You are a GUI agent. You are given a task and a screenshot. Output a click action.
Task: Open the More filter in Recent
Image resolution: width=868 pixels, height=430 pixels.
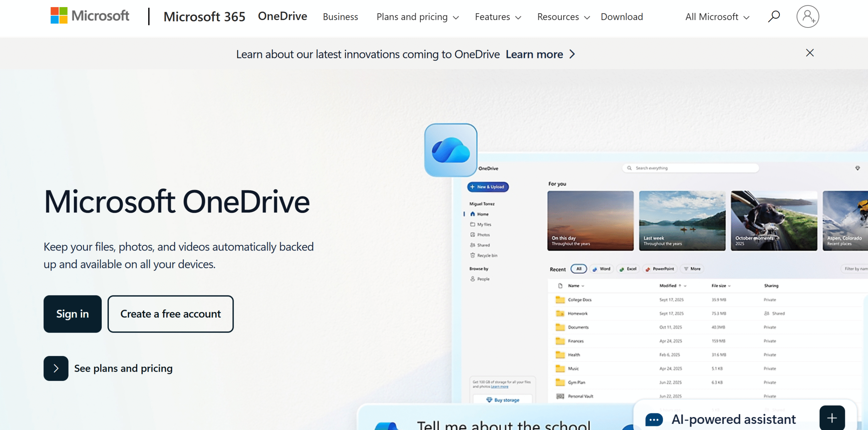(x=692, y=269)
